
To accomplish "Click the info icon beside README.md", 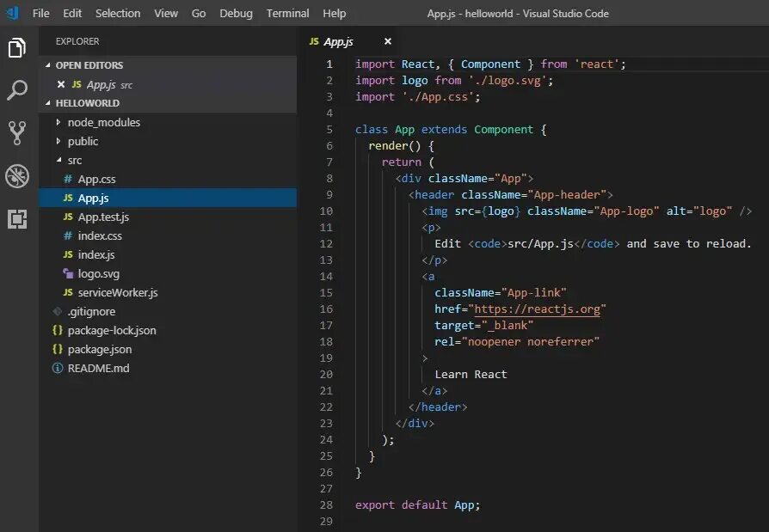I will point(58,368).
